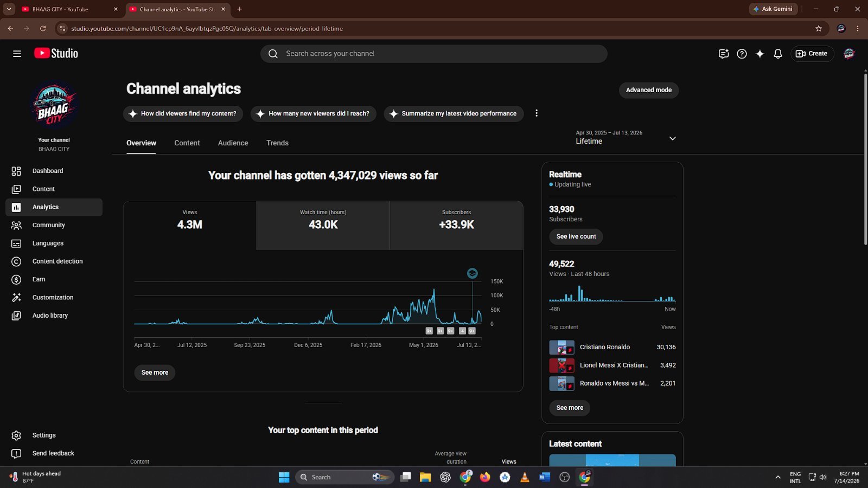This screenshot has width=868, height=488.
Task: Open the Audio library
Action: [54, 316]
